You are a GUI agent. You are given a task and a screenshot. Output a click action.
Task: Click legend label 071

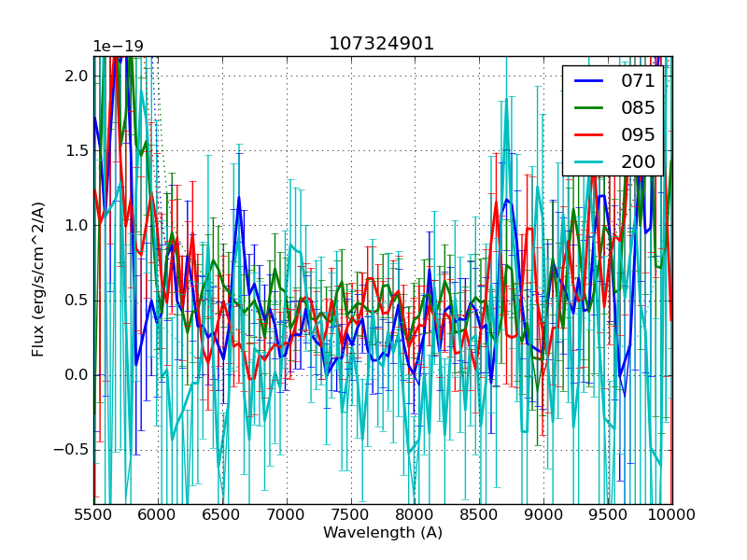[639, 80]
